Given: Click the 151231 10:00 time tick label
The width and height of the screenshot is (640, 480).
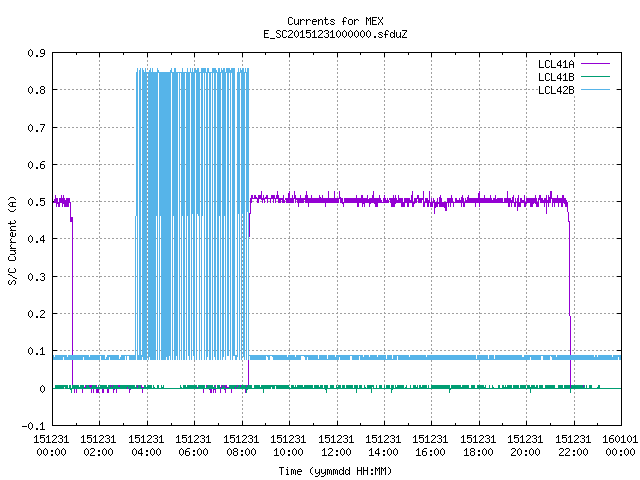Looking at the screenshot, I should click(x=288, y=445).
